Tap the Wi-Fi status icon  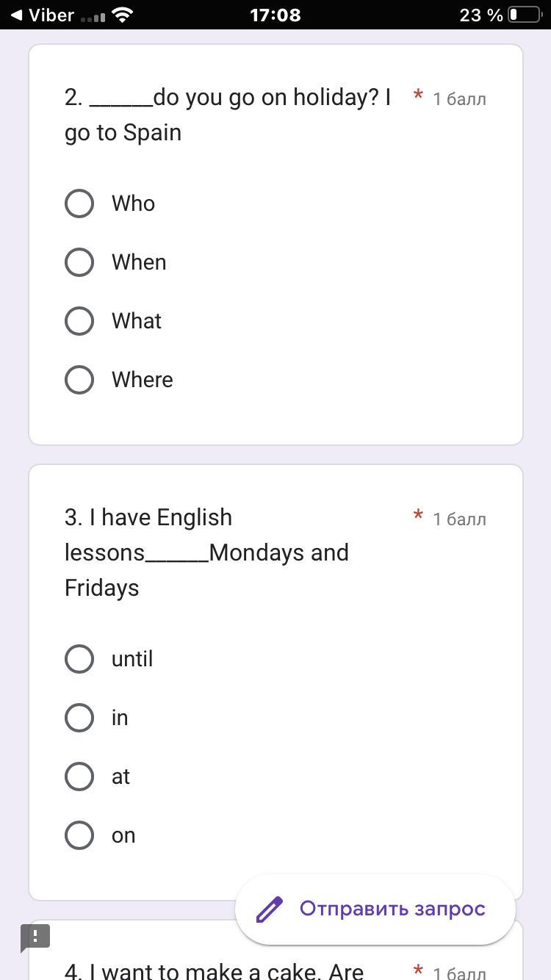123,15
